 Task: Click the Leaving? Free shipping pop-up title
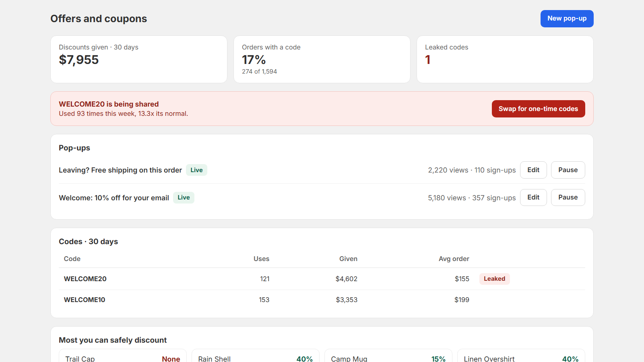click(x=120, y=170)
